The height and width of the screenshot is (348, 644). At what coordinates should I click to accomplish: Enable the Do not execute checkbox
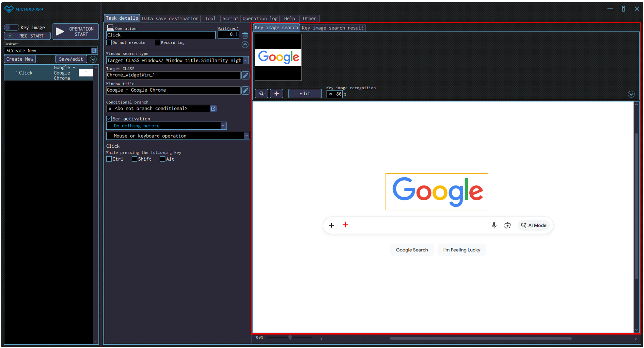(x=109, y=43)
